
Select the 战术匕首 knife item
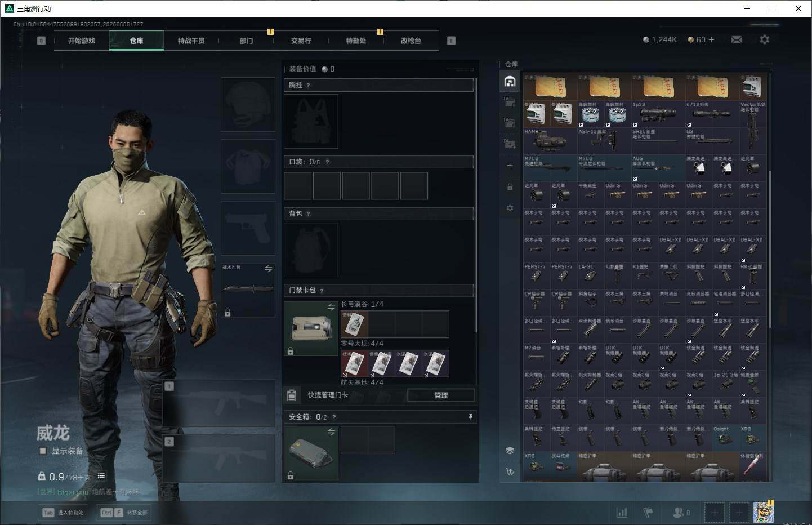click(248, 290)
